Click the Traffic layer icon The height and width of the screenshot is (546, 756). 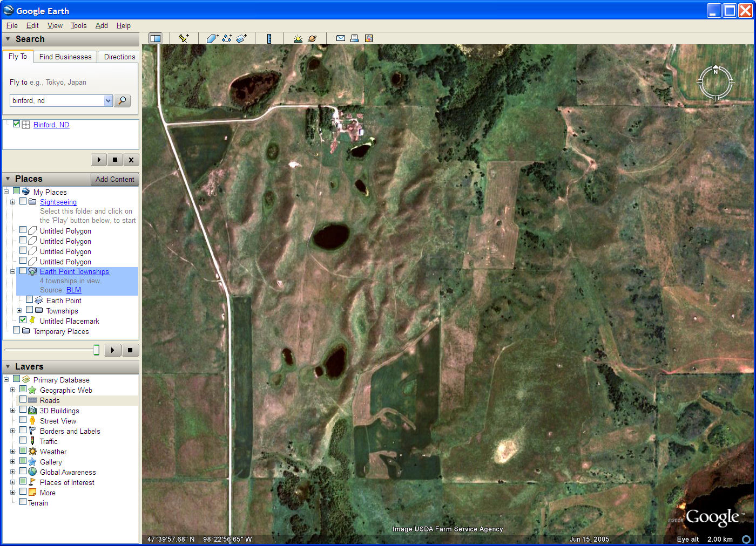[x=32, y=441]
